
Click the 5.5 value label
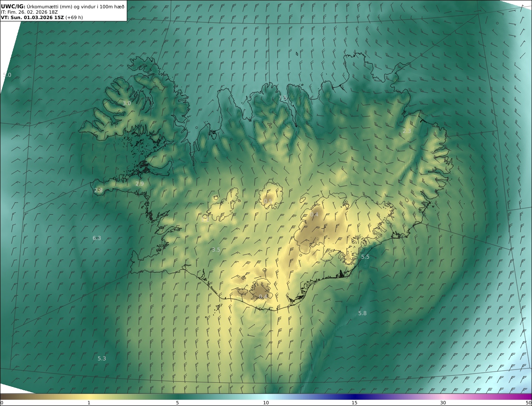pyautogui.click(x=365, y=257)
